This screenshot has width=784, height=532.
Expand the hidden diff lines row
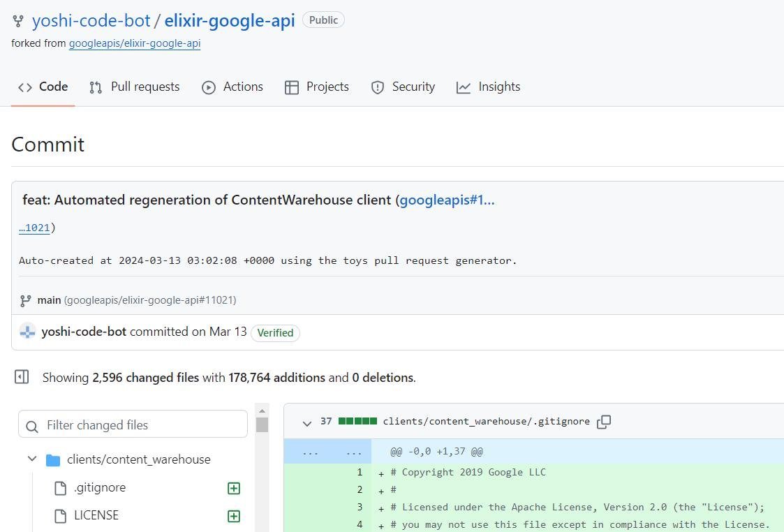[327, 452]
